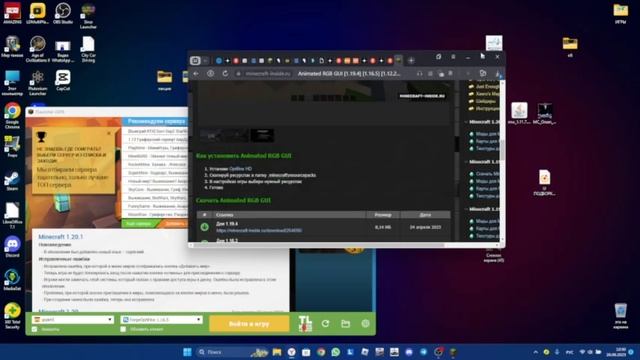Click the Дата column header

pyautogui.click(x=425, y=215)
